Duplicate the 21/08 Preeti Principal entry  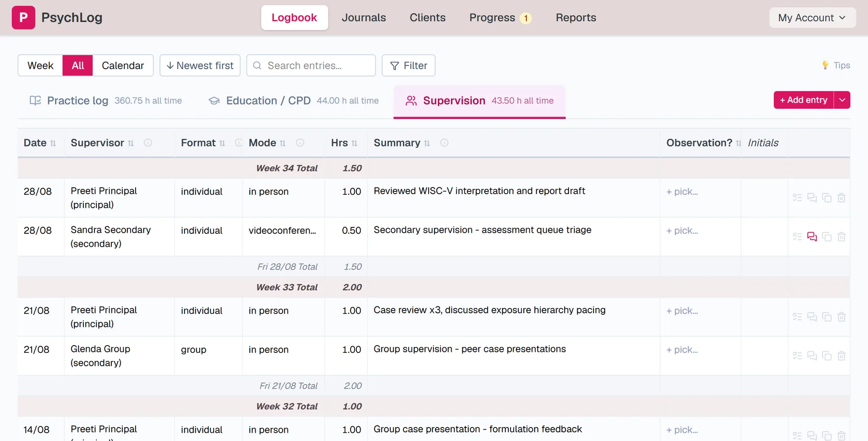[827, 317]
